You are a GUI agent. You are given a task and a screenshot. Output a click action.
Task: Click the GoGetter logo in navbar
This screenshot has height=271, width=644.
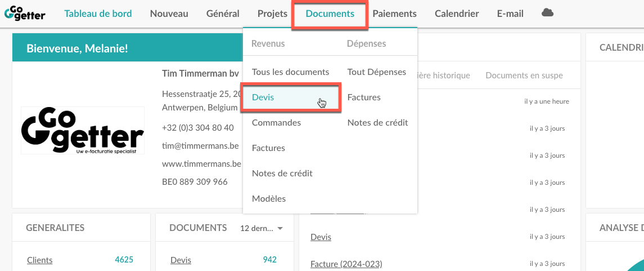[25, 14]
